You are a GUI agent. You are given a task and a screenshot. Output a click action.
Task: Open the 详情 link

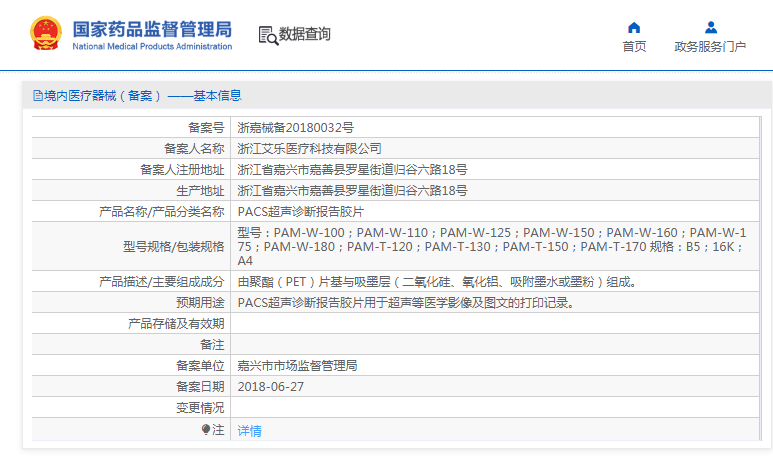pyautogui.click(x=249, y=430)
